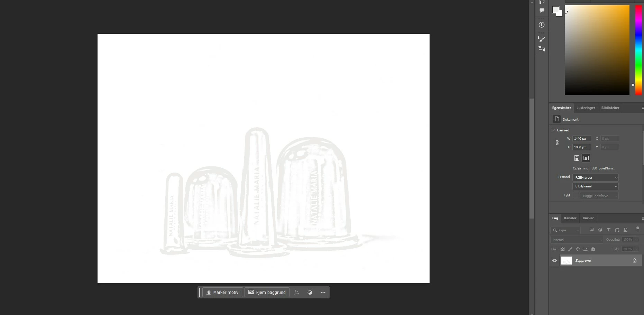Click the lock all padlock icon

pyautogui.click(x=593, y=249)
